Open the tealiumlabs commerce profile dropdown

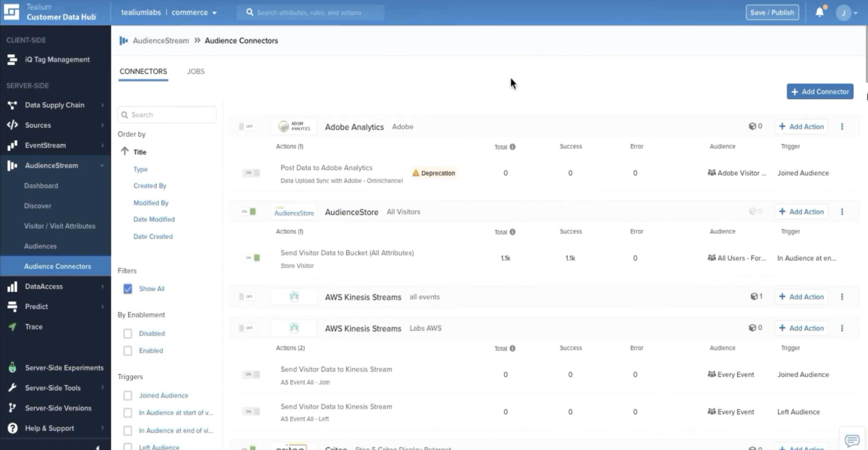[x=169, y=12]
